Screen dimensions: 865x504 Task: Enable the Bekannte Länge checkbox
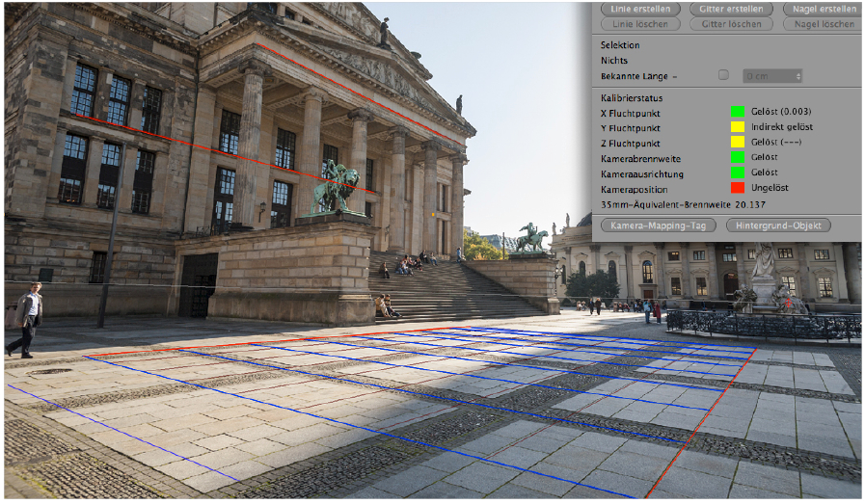pos(723,75)
